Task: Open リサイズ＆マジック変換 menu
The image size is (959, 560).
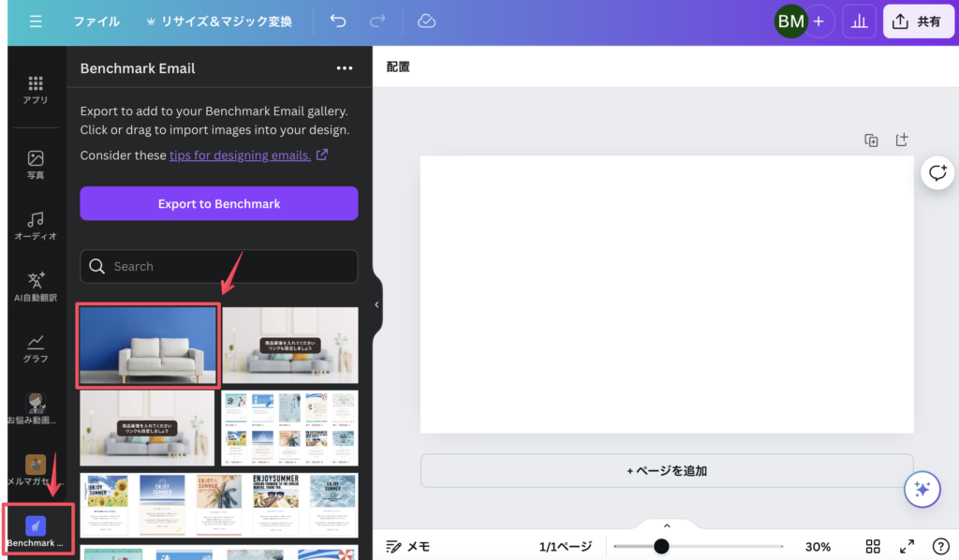Action: (219, 21)
